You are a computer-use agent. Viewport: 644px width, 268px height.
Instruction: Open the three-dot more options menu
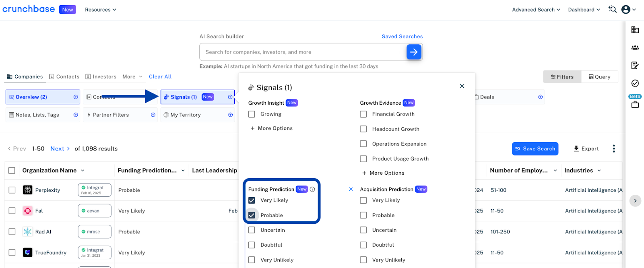tap(614, 148)
